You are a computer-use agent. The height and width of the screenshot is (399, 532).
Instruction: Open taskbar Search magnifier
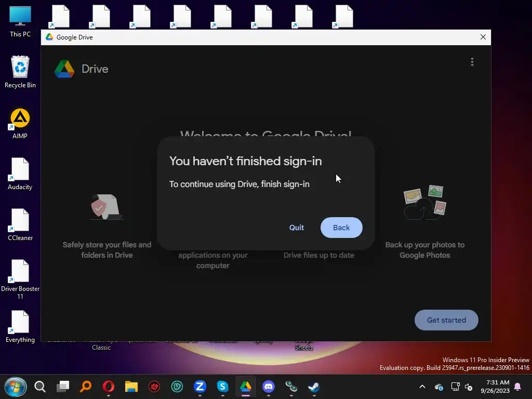point(40,387)
